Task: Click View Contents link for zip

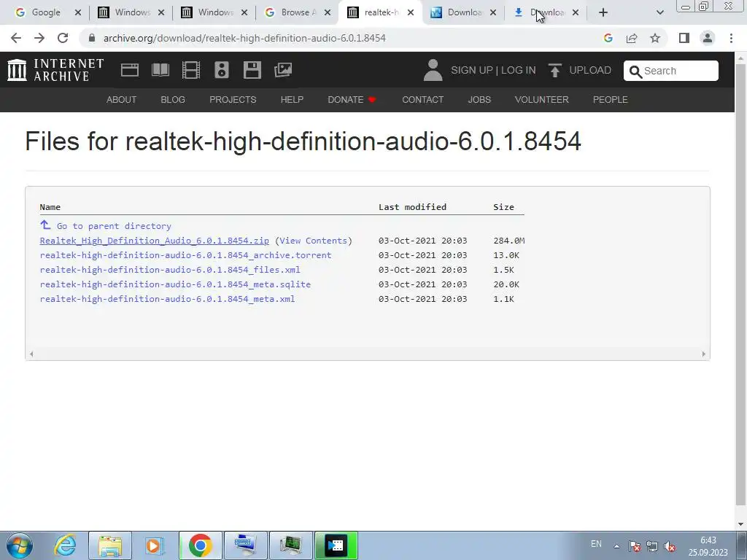Action: pos(314,241)
